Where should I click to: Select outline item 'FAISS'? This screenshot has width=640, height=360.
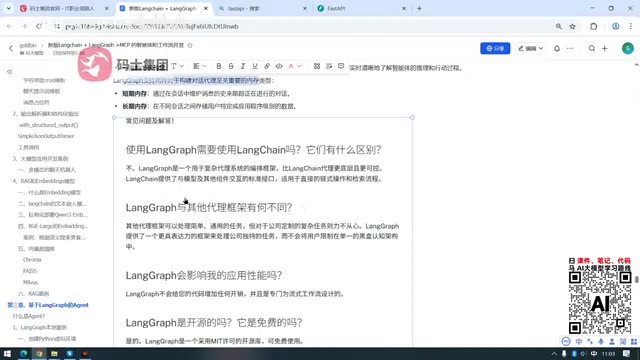coord(30,271)
